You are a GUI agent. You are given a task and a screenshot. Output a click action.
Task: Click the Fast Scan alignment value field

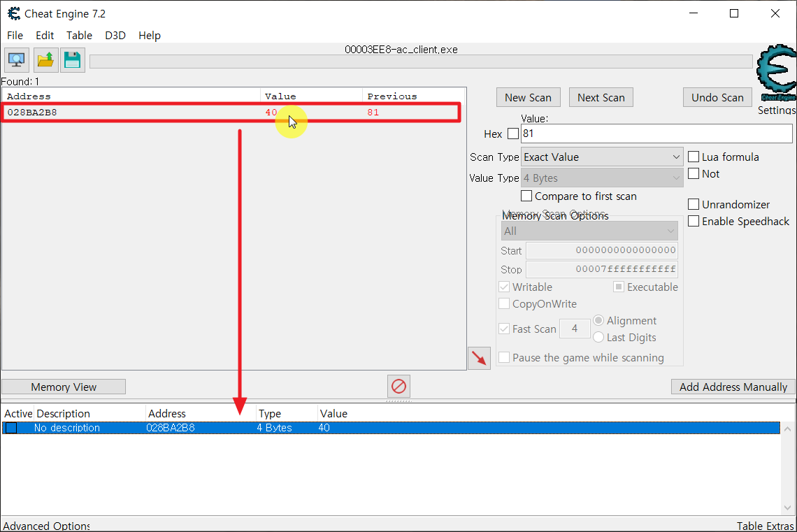(575, 329)
